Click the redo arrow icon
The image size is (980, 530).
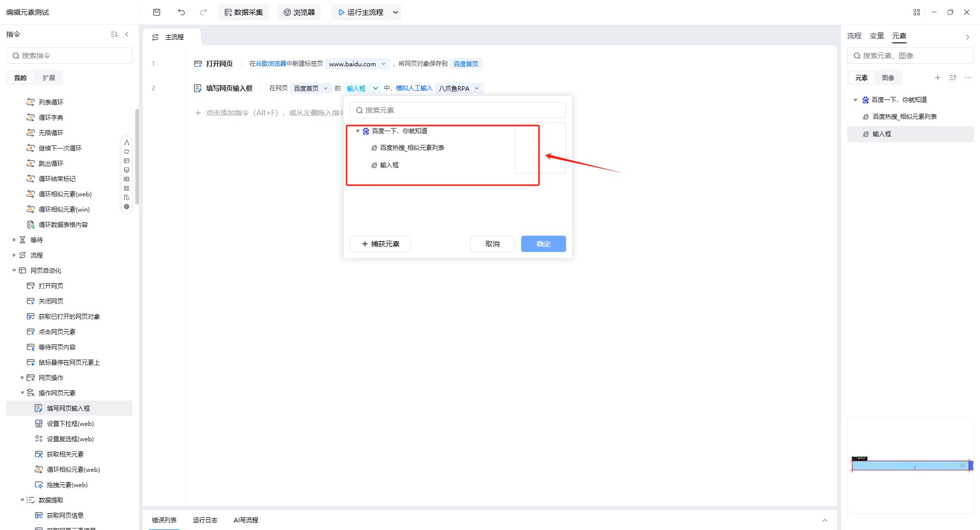point(203,12)
